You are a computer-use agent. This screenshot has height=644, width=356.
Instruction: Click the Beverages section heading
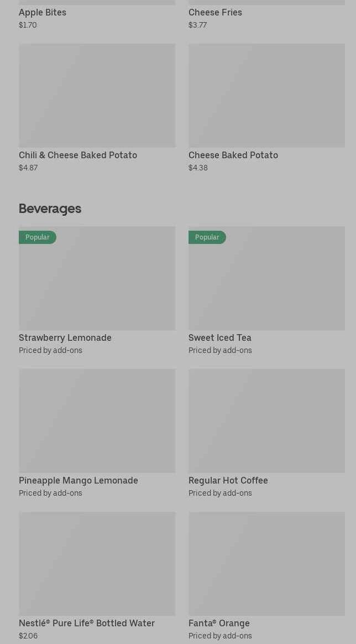(x=50, y=209)
